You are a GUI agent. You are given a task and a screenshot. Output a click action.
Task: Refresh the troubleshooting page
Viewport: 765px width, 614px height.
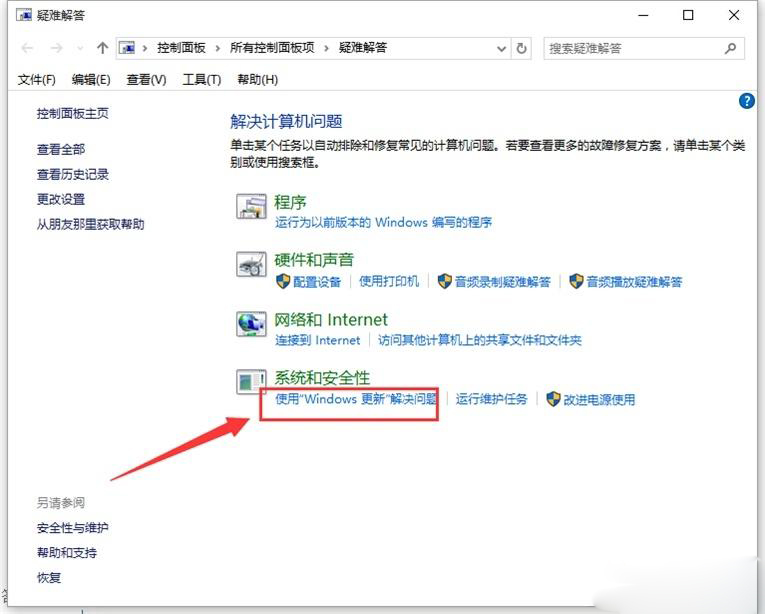pos(521,48)
